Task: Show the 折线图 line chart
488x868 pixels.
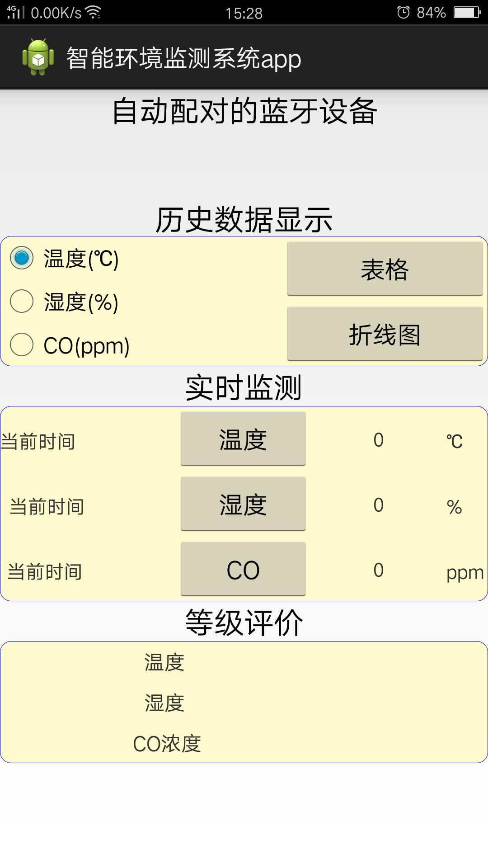Action: [x=385, y=334]
